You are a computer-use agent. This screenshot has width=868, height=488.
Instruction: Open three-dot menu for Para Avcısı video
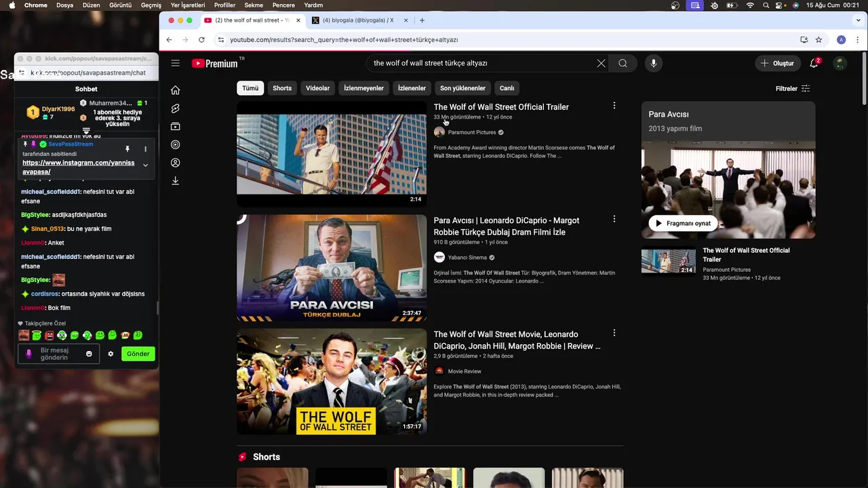(x=614, y=219)
